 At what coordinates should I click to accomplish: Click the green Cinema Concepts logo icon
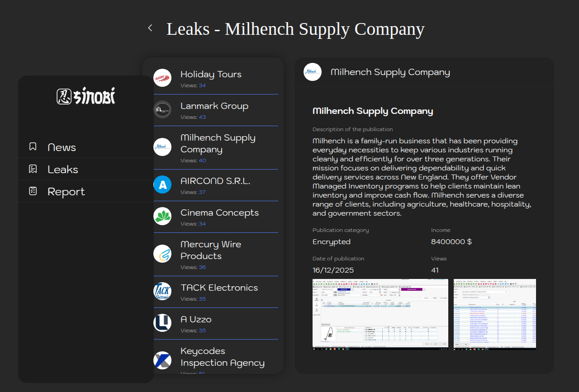pos(162,216)
